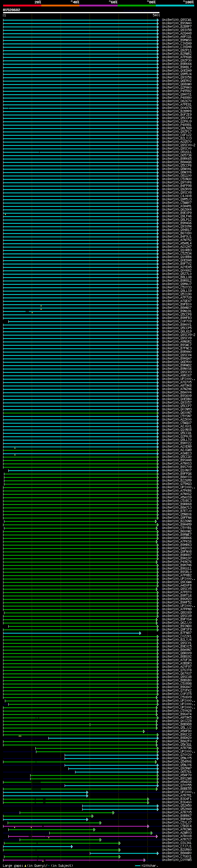
Task: Select the UniRef100_Q8L5Q9 label
Action: [177, 128]
